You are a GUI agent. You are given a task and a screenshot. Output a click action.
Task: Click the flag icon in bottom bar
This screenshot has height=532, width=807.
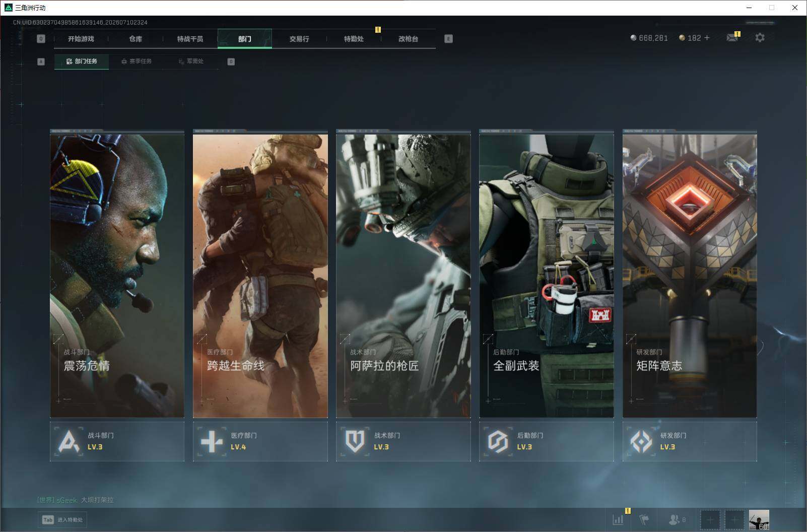644,519
